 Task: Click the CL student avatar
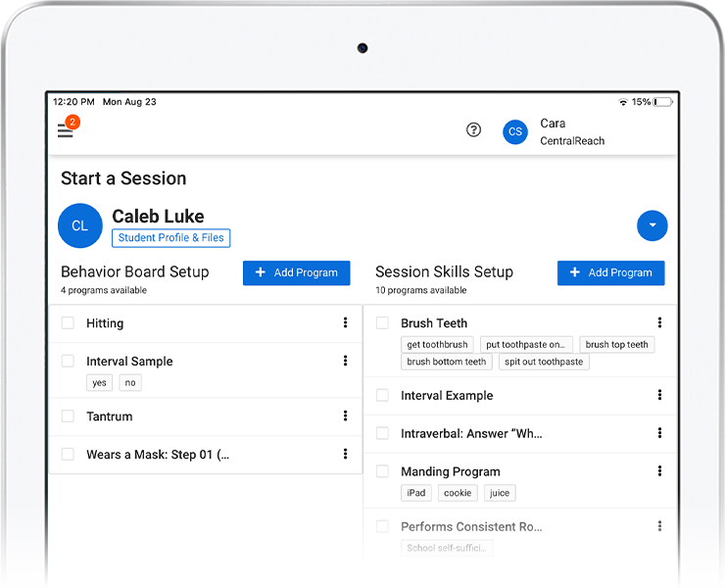(x=80, y=225)
